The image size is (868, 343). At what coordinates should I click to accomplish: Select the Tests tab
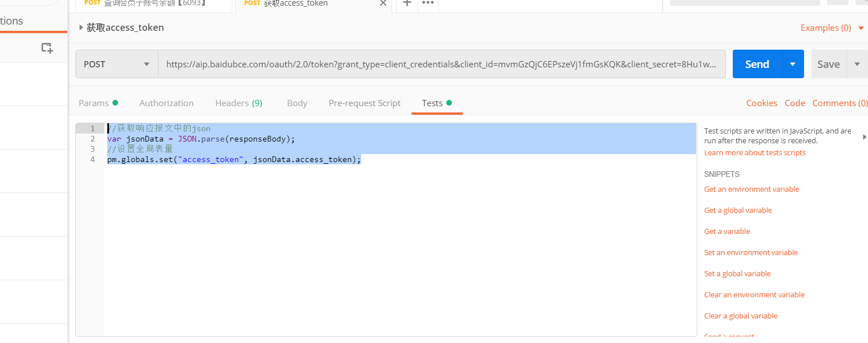tap(437, 103)
